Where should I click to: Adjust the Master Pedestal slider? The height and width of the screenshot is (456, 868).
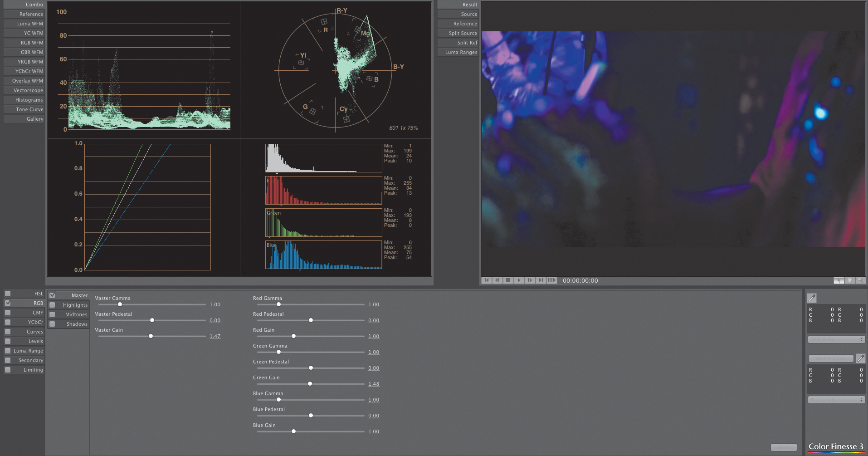pyautogui.click(x=152, y=320)
